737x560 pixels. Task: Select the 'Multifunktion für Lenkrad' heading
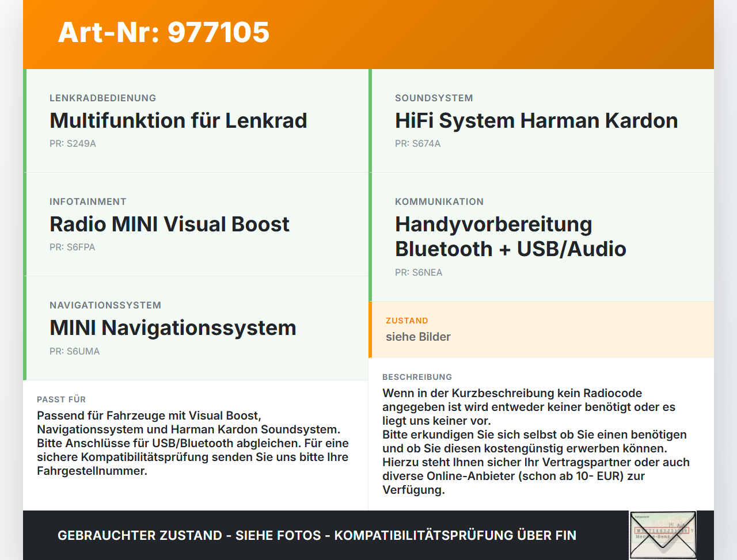coord(178,121)
